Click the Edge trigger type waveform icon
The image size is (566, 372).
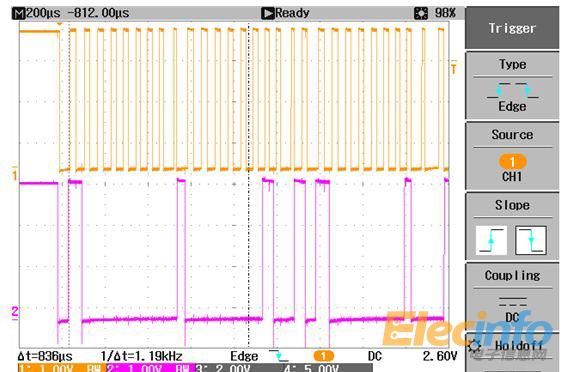pos(513,90)
